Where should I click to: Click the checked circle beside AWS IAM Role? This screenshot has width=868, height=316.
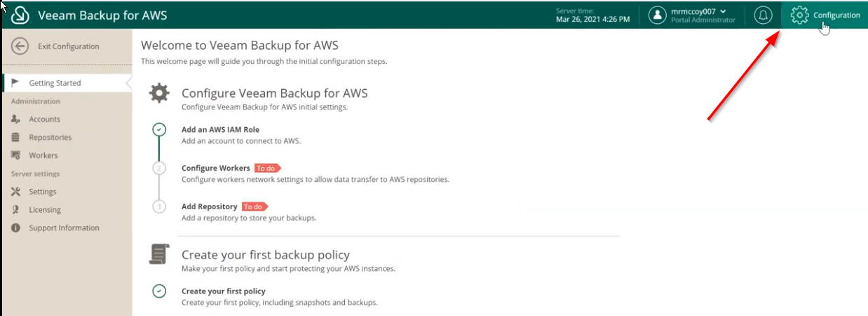[x=159, y=130]
